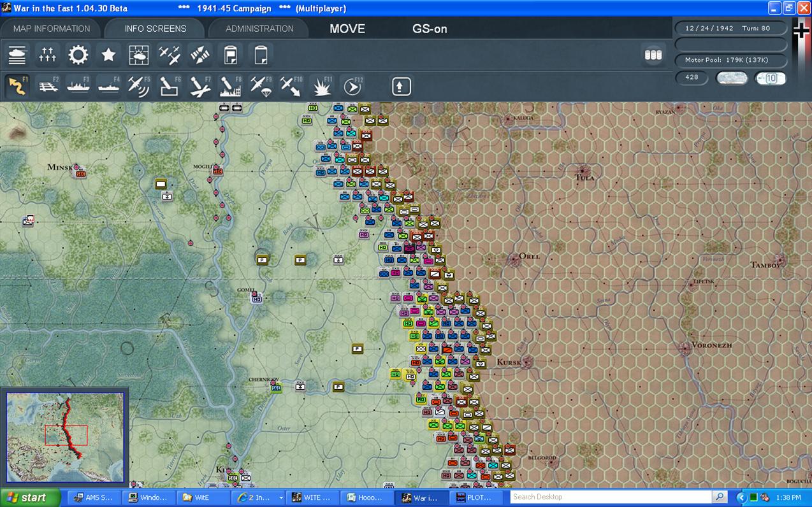This screenshot has width=812, height=507.
Task: Open the weather map icon
Action: click(x=139, y=55)
